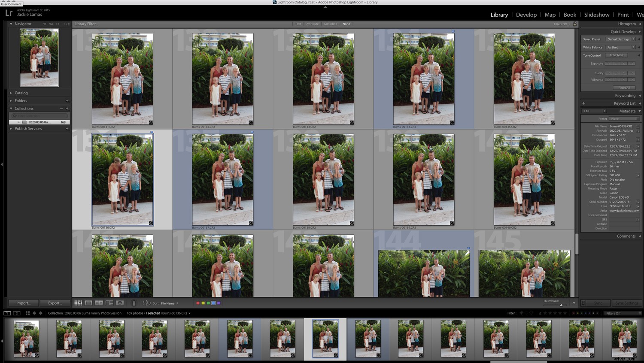Screen dimensions: 644x363
Task: Adjust the Thumbnails size slider
Action: click(x=561, y=304)
